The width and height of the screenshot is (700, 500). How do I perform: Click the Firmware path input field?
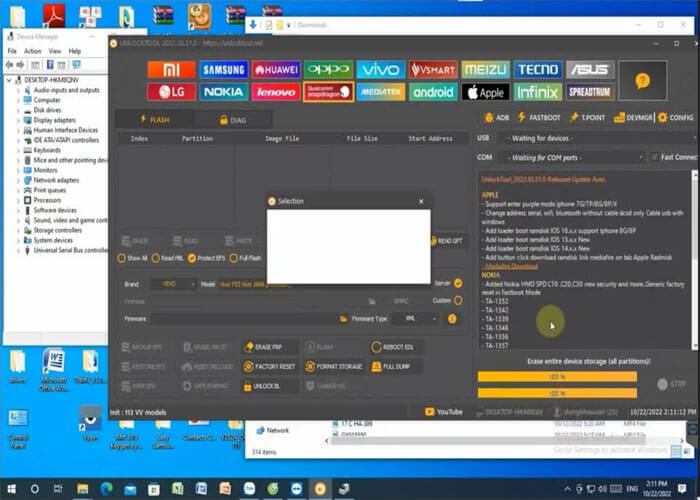pos(244,319)
